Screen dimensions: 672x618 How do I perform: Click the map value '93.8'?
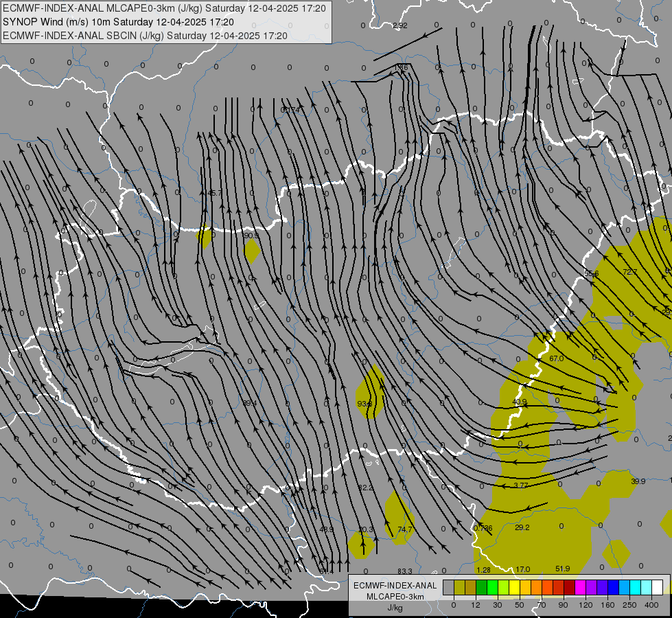click(364, 404)
